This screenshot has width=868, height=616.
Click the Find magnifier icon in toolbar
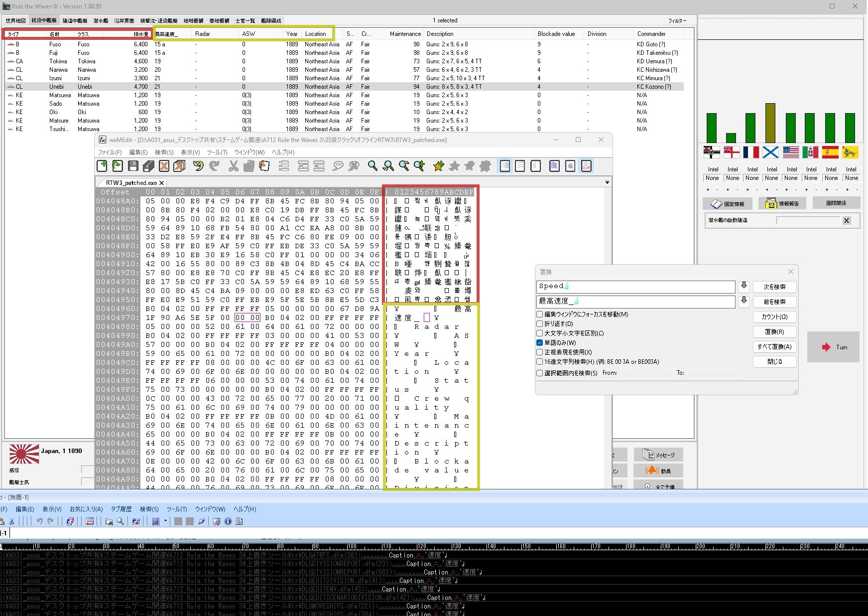[x=372, y=166]
